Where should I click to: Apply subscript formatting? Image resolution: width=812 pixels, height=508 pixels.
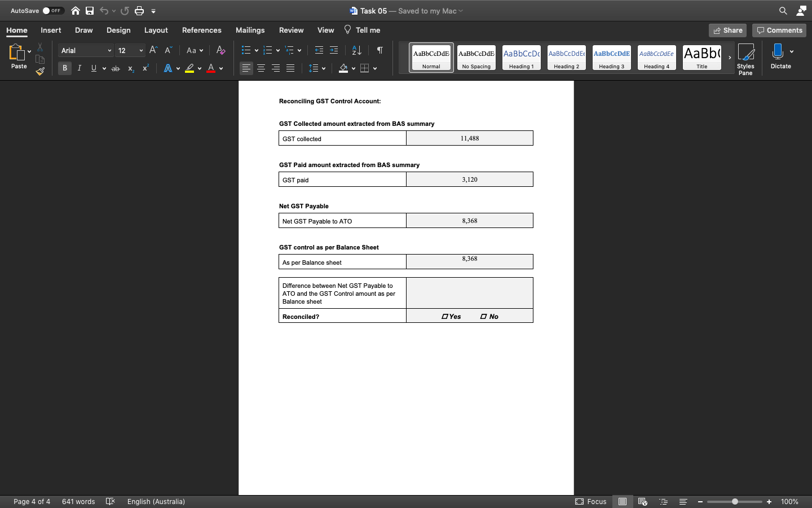click(131, 68)
